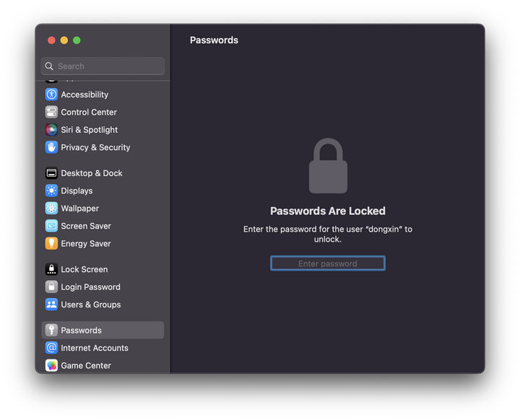Click the Wallpaper flower icon

click(x=51, y=208)
